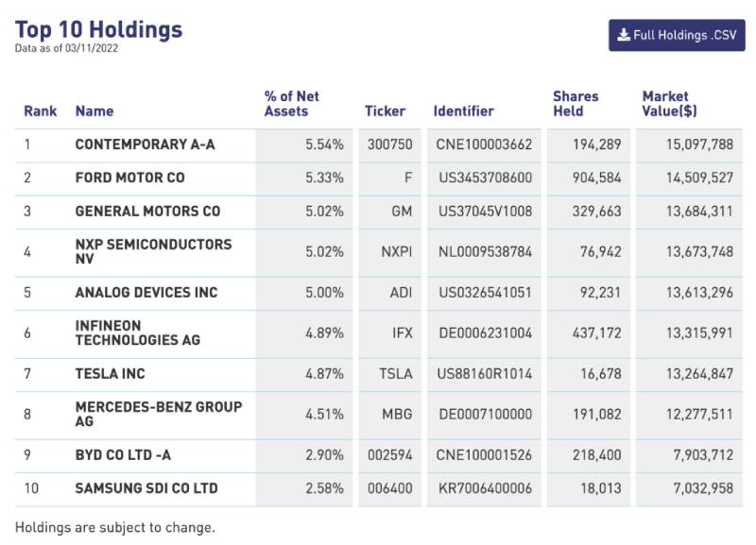Select SAMSUNG SDI CO LTD row name
Image resolution: width=756 pixels, height=545 pixels.
pyautogui.click(x=146, y=488)
